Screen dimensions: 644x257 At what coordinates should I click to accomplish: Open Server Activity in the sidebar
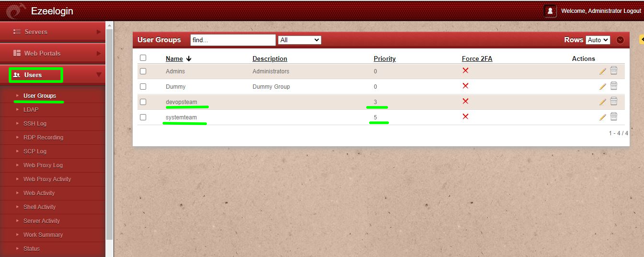[42, 221]
